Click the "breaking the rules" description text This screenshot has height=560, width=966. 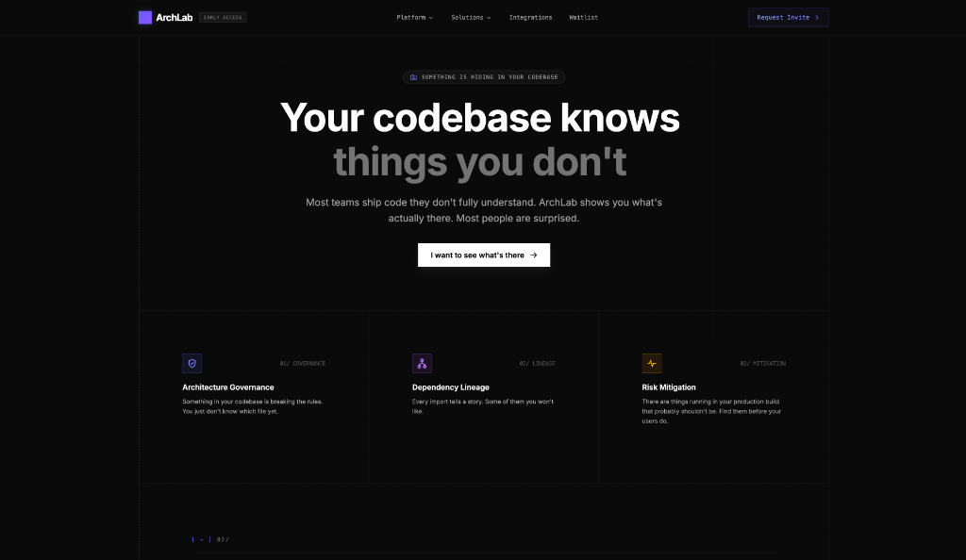[253, 406]
